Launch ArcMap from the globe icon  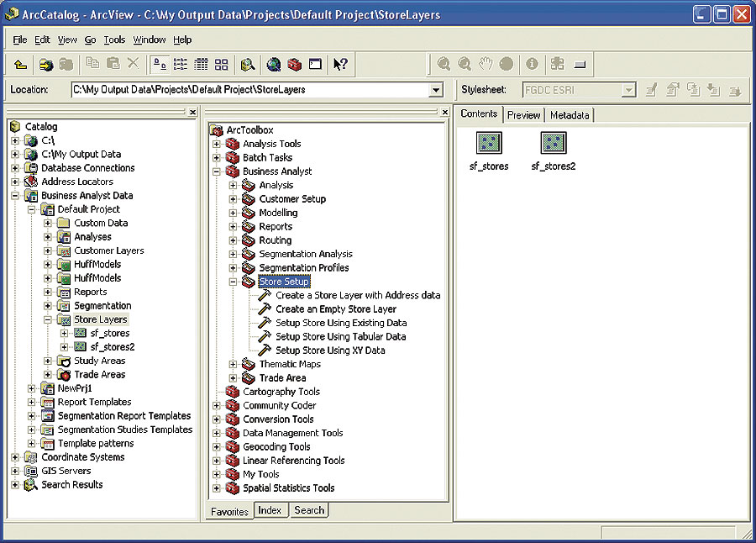tap(273, 64)
